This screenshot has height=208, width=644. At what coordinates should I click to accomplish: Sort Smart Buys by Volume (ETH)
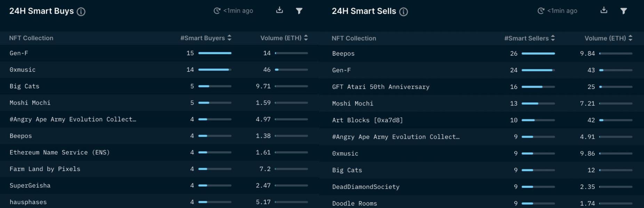coord(306,38)
